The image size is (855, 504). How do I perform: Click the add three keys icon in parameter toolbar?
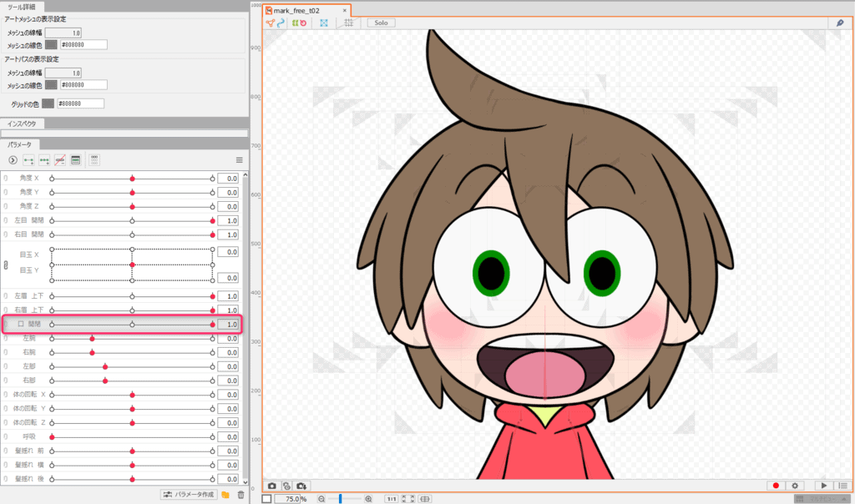[43, 159]
